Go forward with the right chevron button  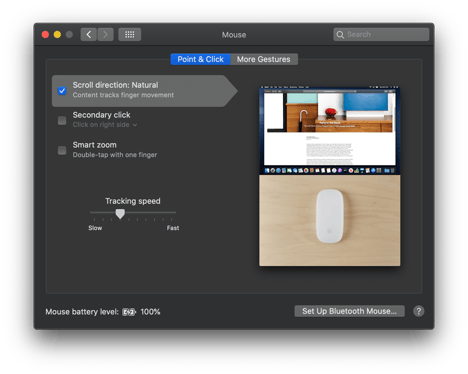coord(105,34)
